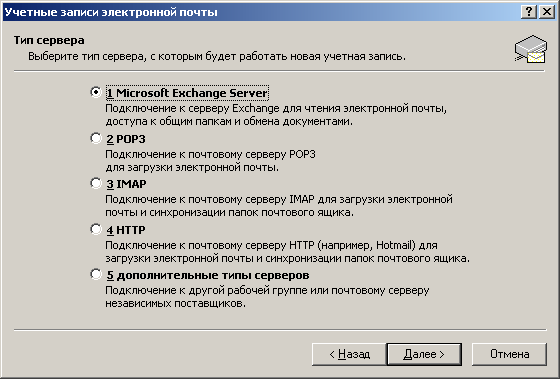560x379 pixels.
Task: Click the Учетные записи электронной почты title bar
Action: pyautogui.click(x=261, y=12)
